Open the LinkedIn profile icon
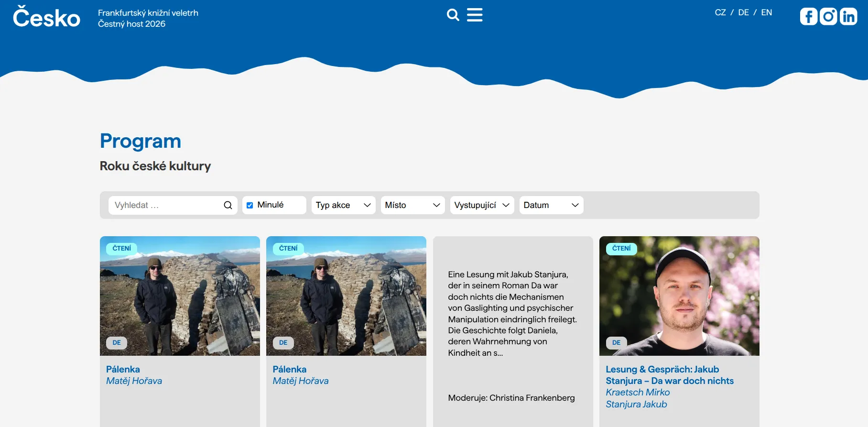The height and width of the screenshot is (427, 868). pyautogui.click(x=848, y=16)
